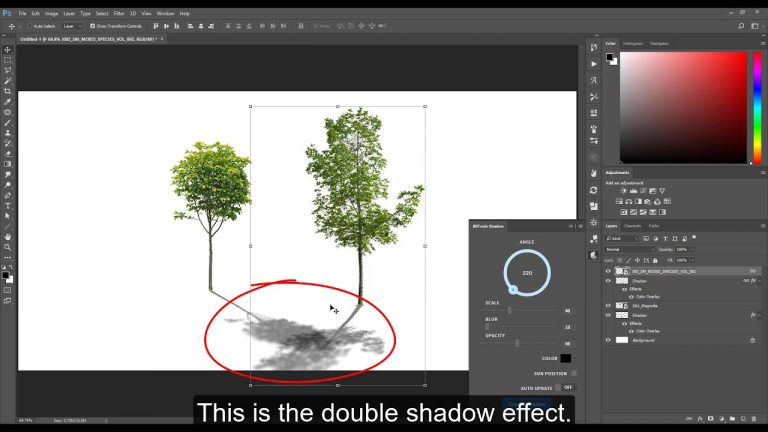Collapse the BBTools Shadow panel arrows
This screenshot has height=432, width=768.
point(570,226)
